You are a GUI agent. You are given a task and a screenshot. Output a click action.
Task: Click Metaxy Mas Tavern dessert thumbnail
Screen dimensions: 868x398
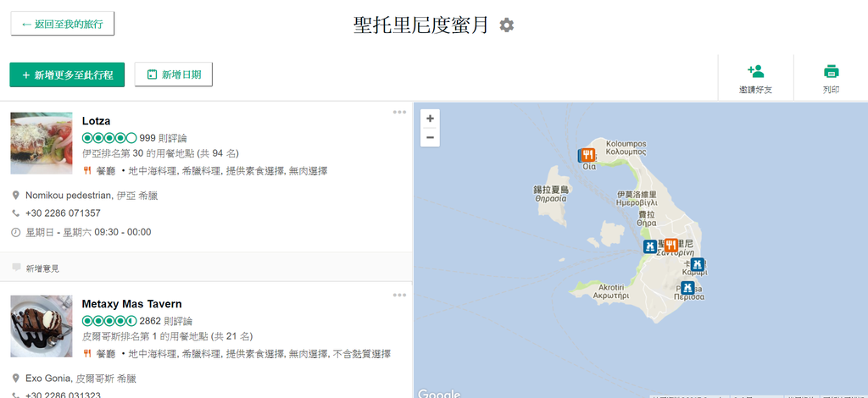tap(42, 326)
